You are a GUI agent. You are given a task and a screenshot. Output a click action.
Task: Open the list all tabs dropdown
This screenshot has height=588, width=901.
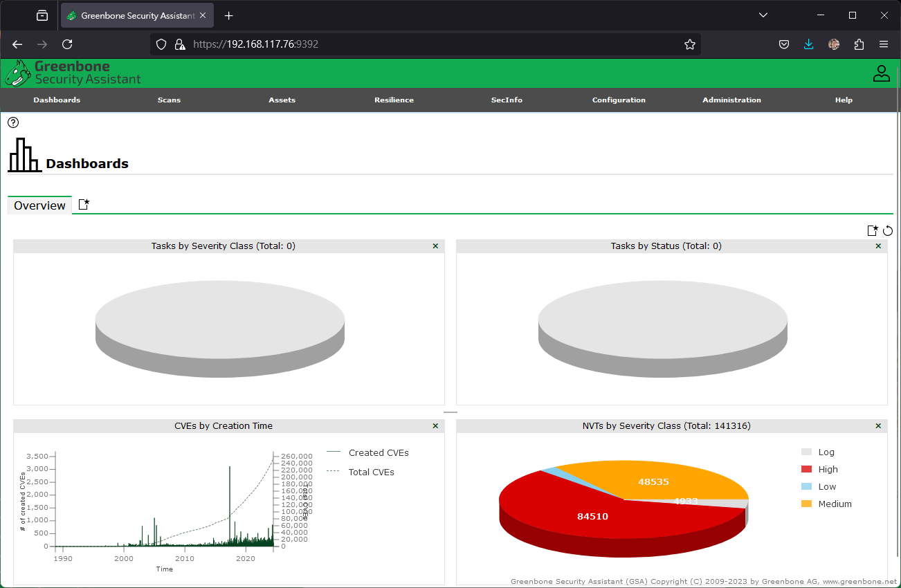point(763,15)
